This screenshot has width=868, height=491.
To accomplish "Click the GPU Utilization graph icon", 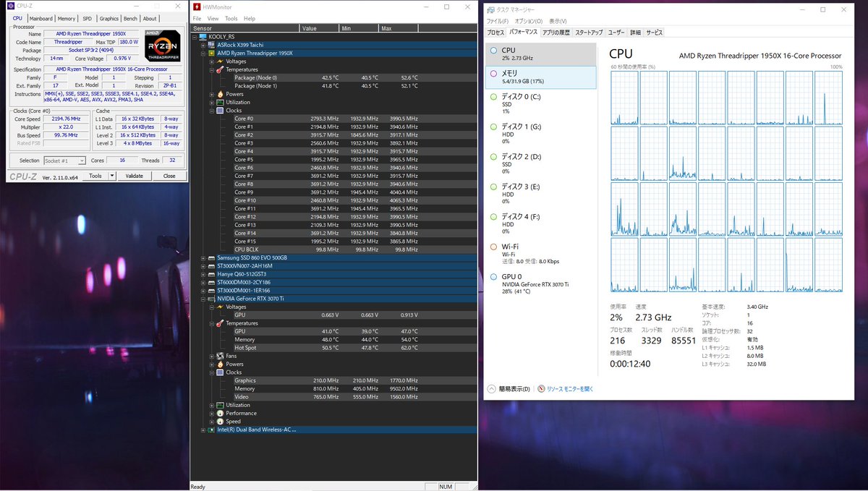I will click(x=221, y=405).
